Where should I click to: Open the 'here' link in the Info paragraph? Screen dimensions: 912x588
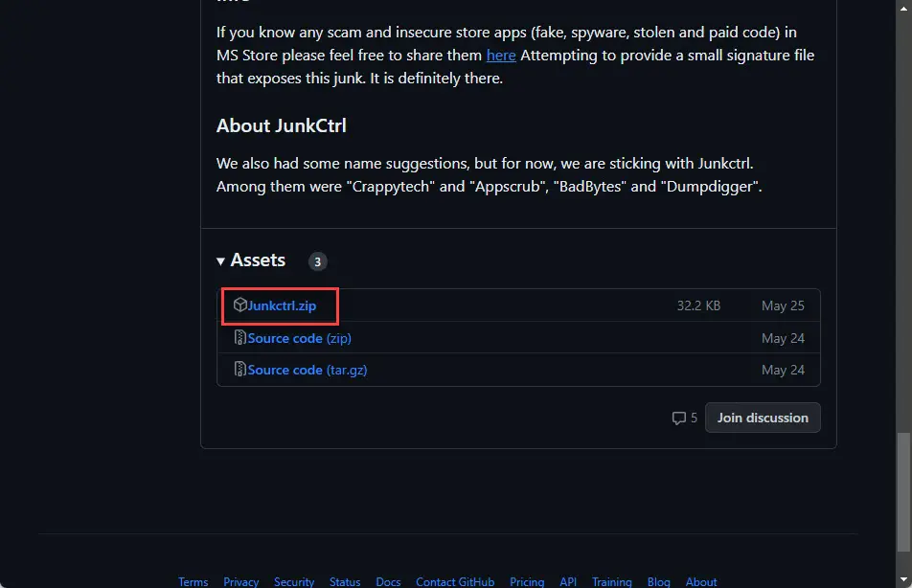pos(501,56)
